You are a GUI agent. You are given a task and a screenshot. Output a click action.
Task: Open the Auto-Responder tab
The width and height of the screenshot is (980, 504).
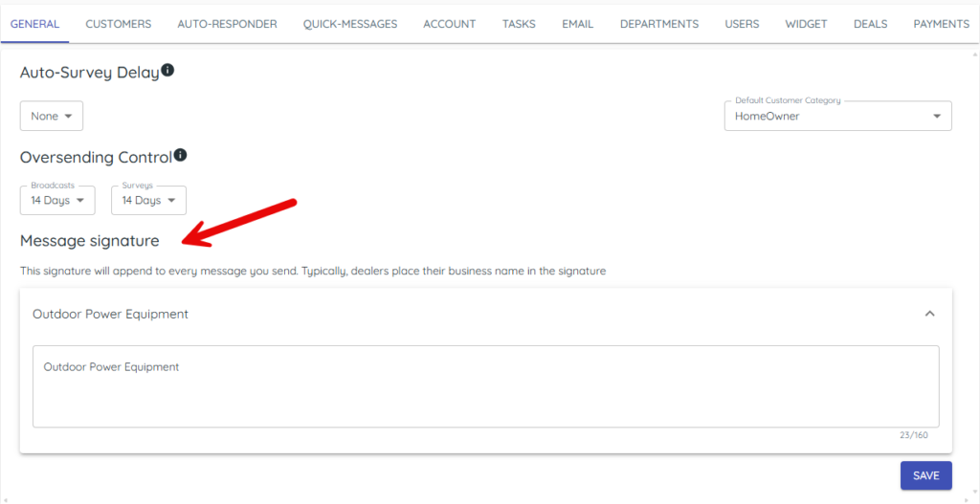[x=227, y=24]
